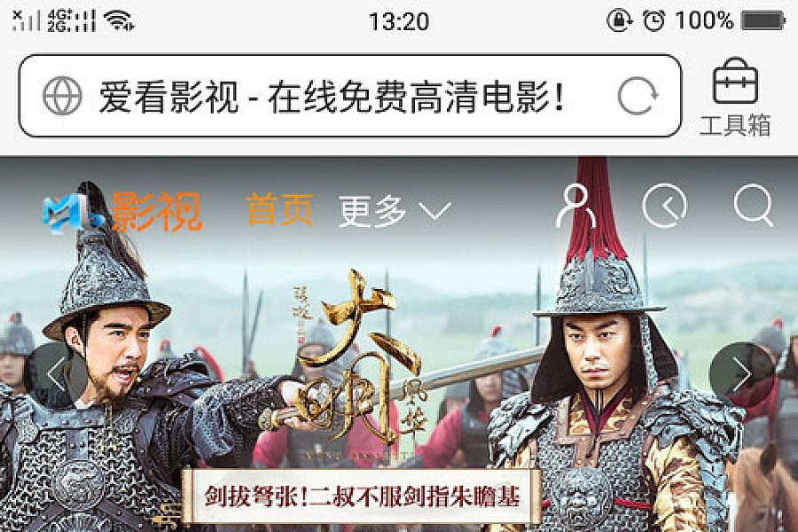
Task: Go to next banner slide arrow
Action: coord(741,375)
